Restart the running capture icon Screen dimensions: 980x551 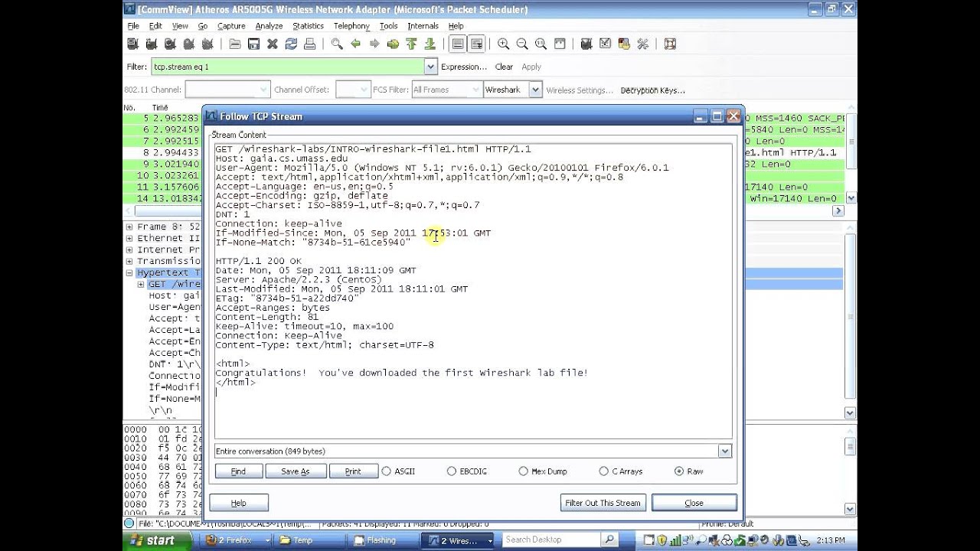[x=207, y=44]
